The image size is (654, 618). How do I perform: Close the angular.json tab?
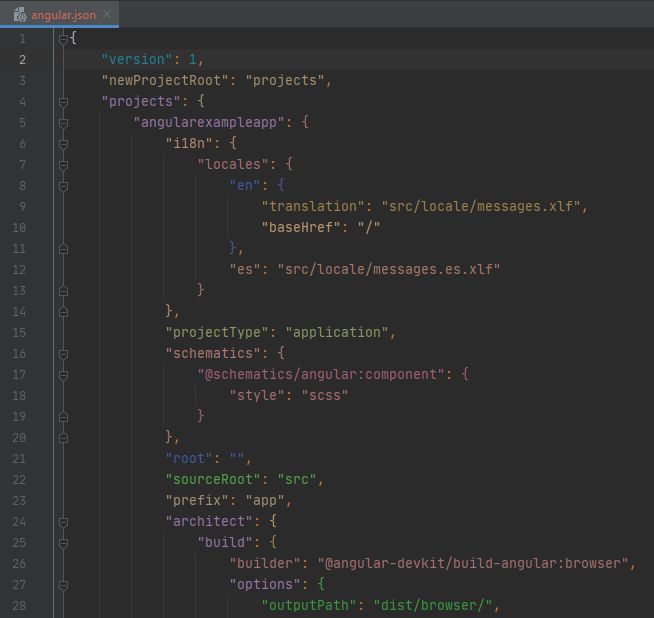click(x=107, y=15)
